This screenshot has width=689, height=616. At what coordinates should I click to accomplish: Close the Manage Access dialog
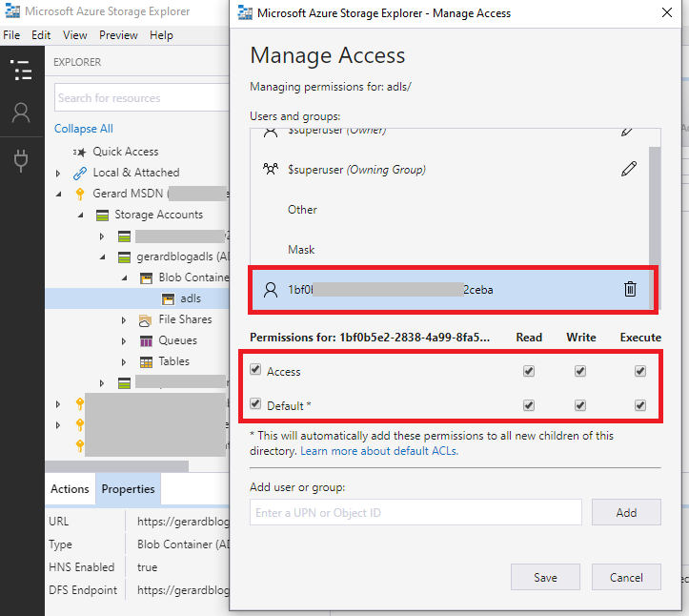pos(666,12)
